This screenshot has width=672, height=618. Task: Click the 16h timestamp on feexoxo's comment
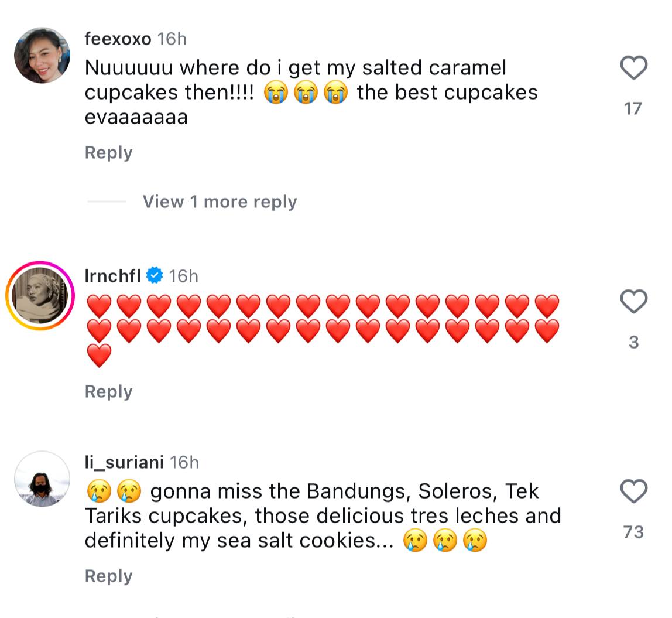(x=172, y=39)
